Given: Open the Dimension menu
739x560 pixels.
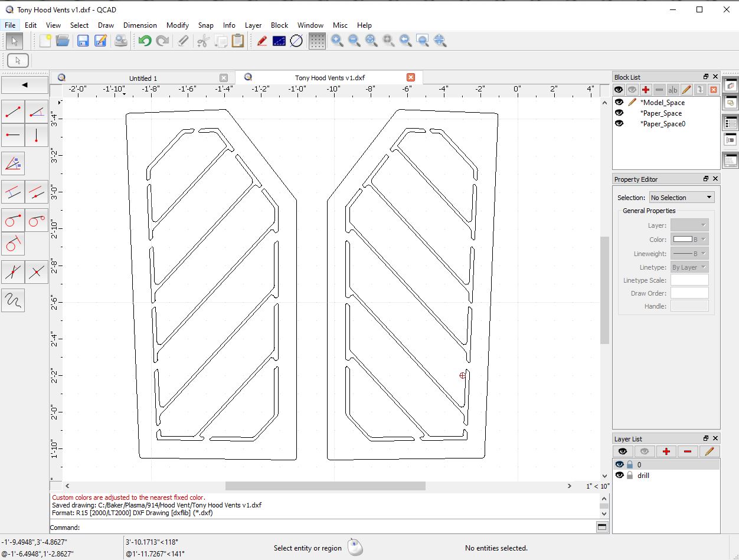Looking at the screenshot, I should pyautogui.click(x=140, y=25).
